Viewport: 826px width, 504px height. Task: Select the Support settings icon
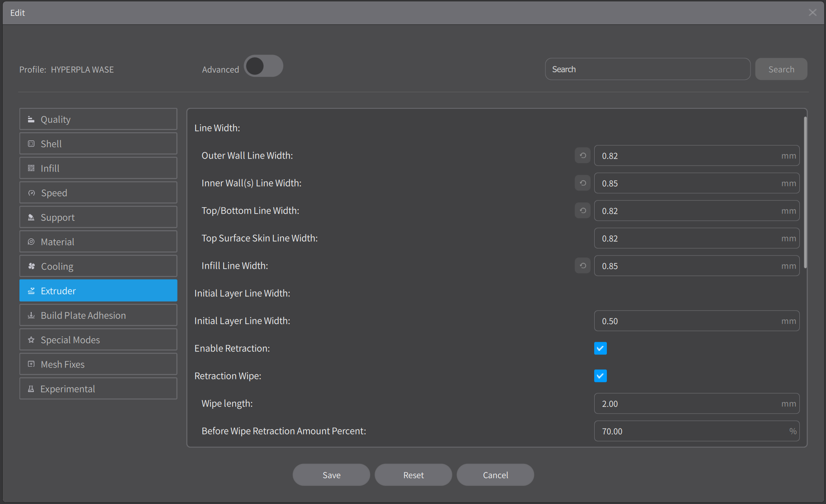30,217
